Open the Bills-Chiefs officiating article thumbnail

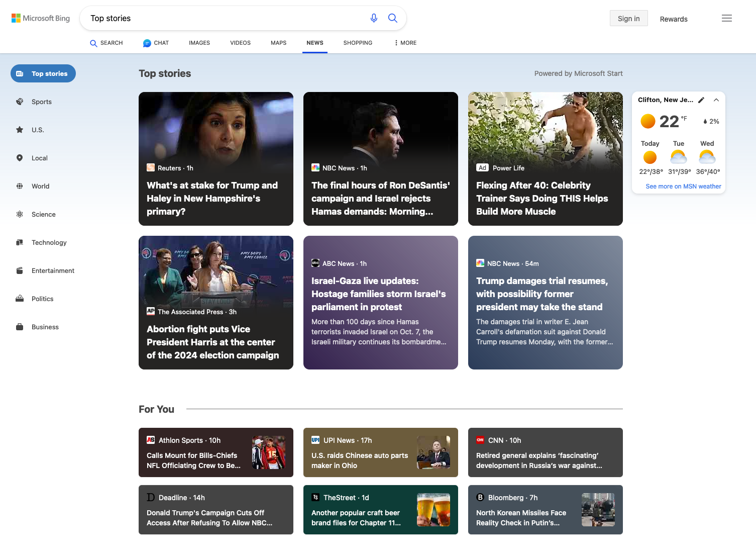click(x=269, y=452)
